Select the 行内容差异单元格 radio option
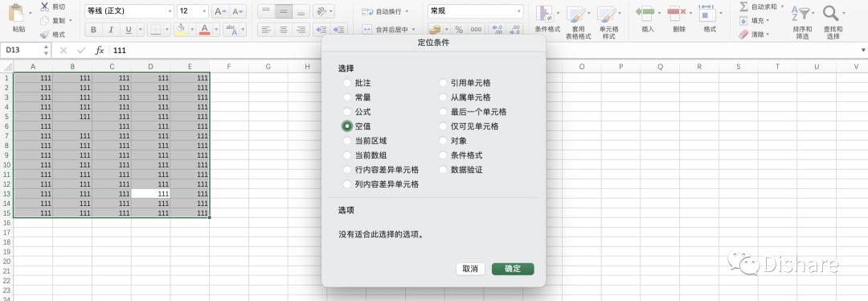Screen dimensions: 868x301 tap(346, 170)
